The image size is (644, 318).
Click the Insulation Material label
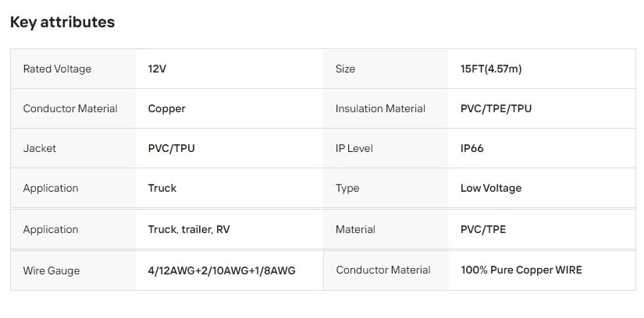(380, 108)
